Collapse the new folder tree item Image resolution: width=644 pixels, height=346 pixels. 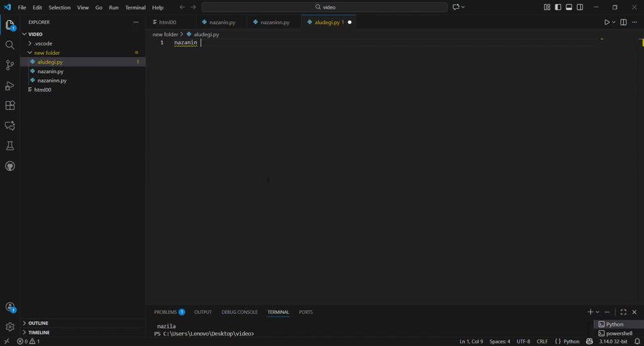47,53
